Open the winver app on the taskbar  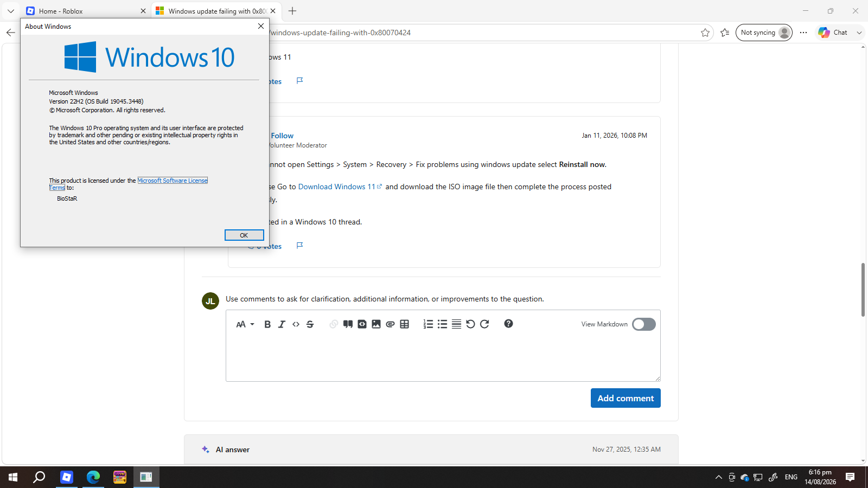coord(146,477)
